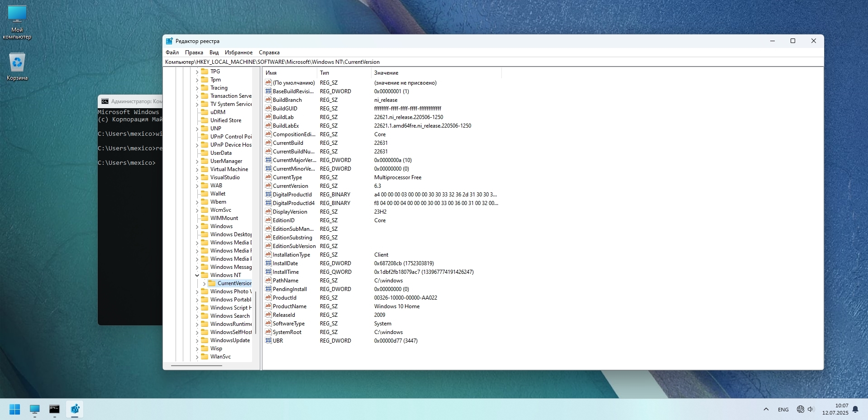Select the Wbem folder icon
This screenshot has height=420, width=868.
tap(205, 202)
